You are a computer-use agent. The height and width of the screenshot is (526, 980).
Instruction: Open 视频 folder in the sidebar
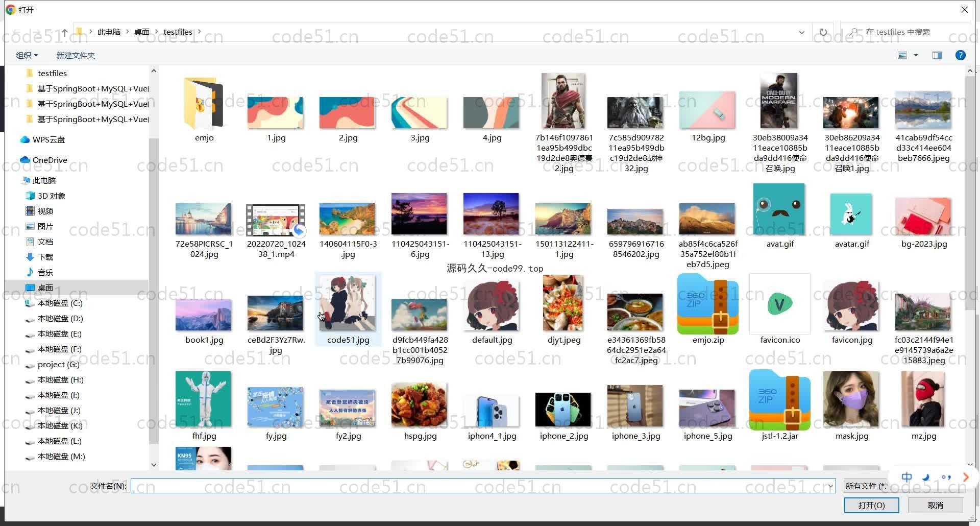pyautogui.click(x=45, y=211)
